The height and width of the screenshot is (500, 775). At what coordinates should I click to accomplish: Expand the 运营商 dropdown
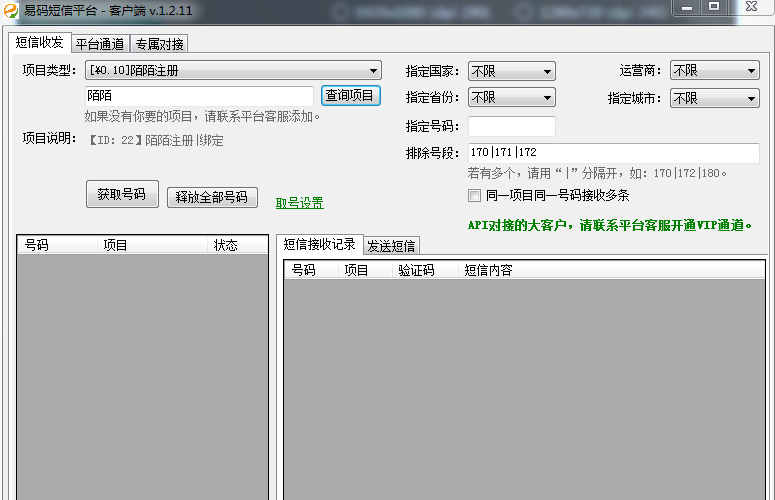click(x=714, y=71)
